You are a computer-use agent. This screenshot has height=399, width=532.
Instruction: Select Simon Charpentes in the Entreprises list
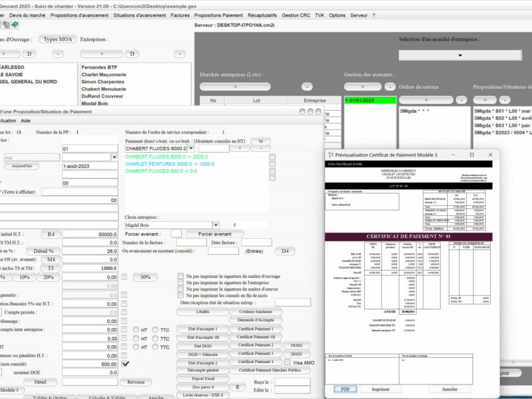[103, 82]
